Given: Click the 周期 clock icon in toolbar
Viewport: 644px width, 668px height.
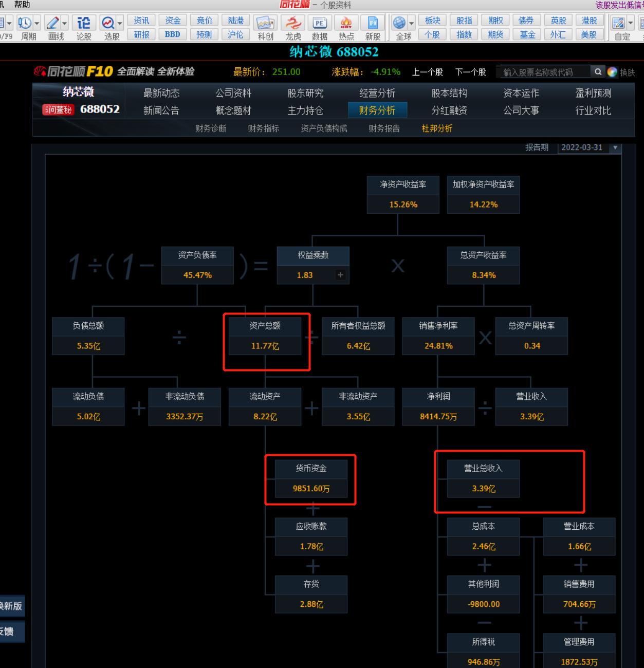Looking at the screenshot, I should (24, 23).
